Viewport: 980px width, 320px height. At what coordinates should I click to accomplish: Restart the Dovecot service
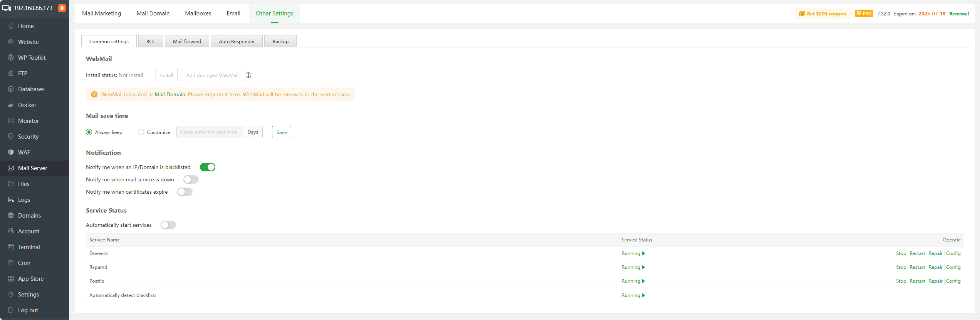coord(917,253)
